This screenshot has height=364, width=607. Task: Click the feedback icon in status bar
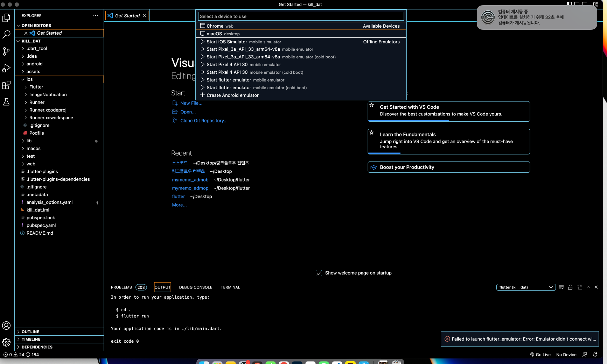tap(585, 355)
